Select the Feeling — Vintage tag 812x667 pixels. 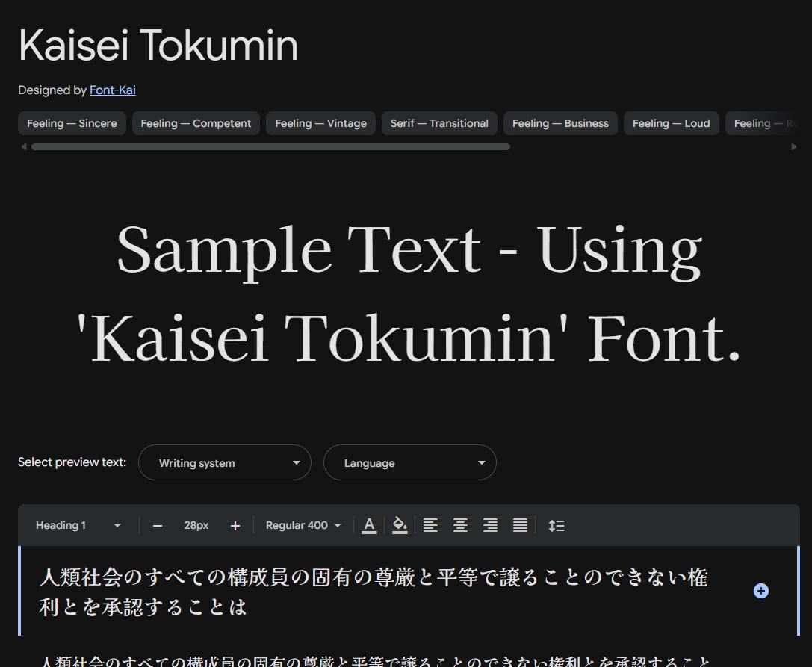coord(320,123)
